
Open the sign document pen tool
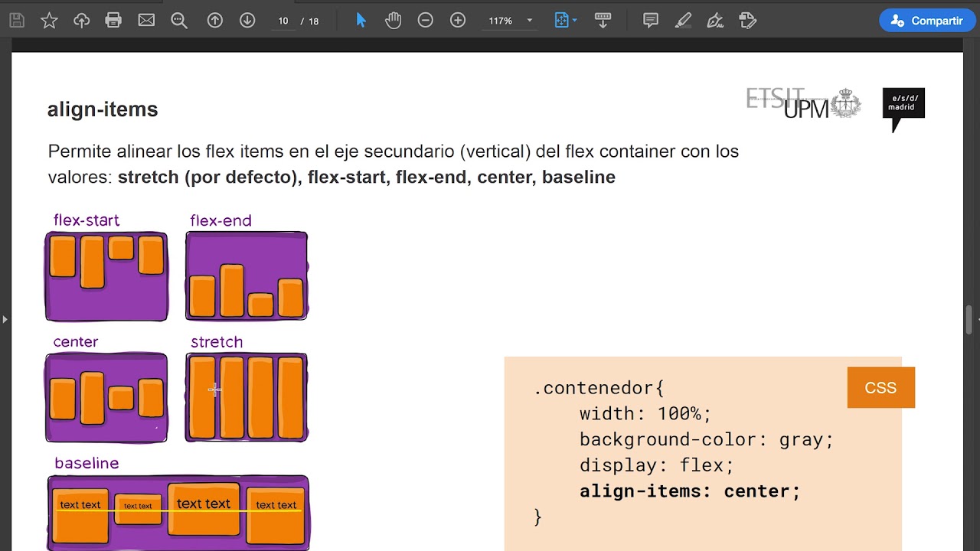[715, 21]
